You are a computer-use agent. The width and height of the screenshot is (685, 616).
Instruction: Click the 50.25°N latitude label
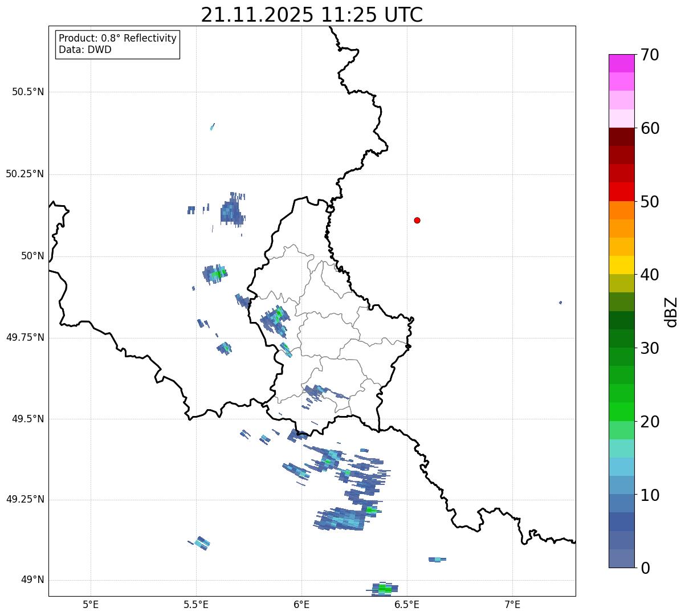25,174
